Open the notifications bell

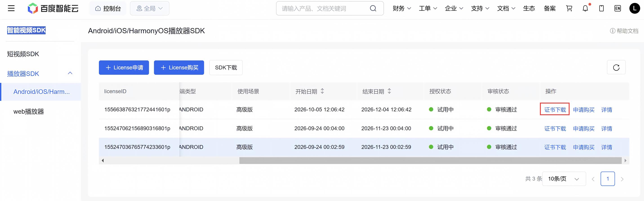(x=585, y=9)
